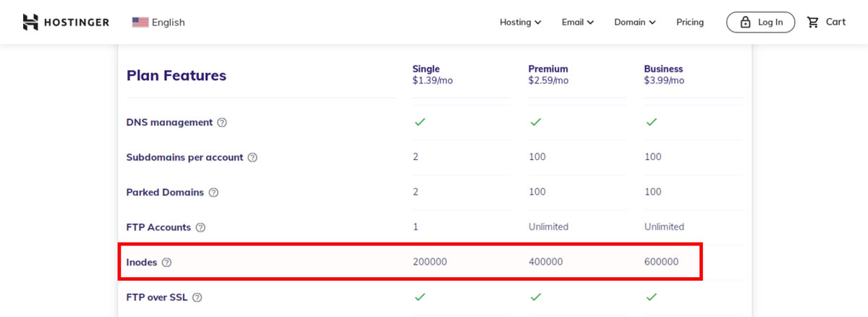Viewport: 868px width, 317px height.
Task: Click the Premium plan column header
Action: (548, 75)
